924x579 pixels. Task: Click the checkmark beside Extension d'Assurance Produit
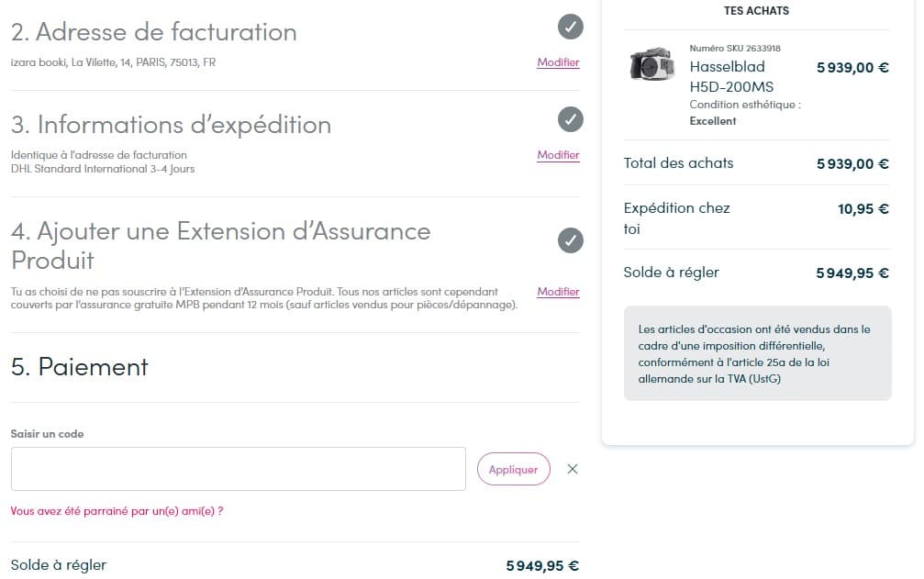[570, 241]
